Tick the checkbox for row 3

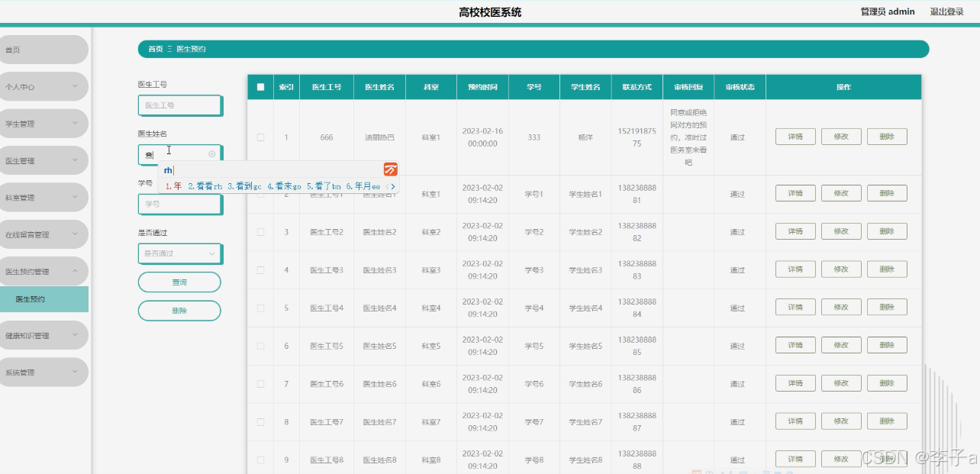pos(260,232)
